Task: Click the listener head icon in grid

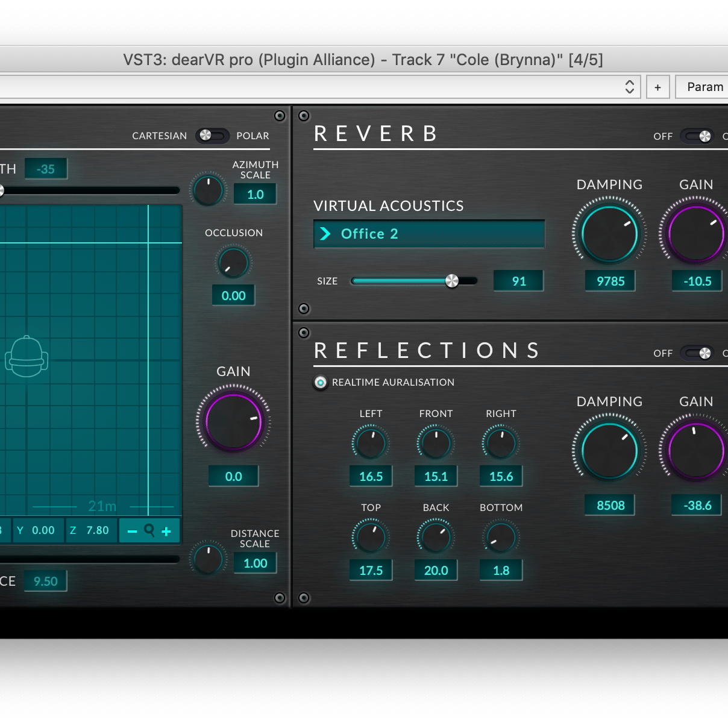Action: click(x=27, y=357)
